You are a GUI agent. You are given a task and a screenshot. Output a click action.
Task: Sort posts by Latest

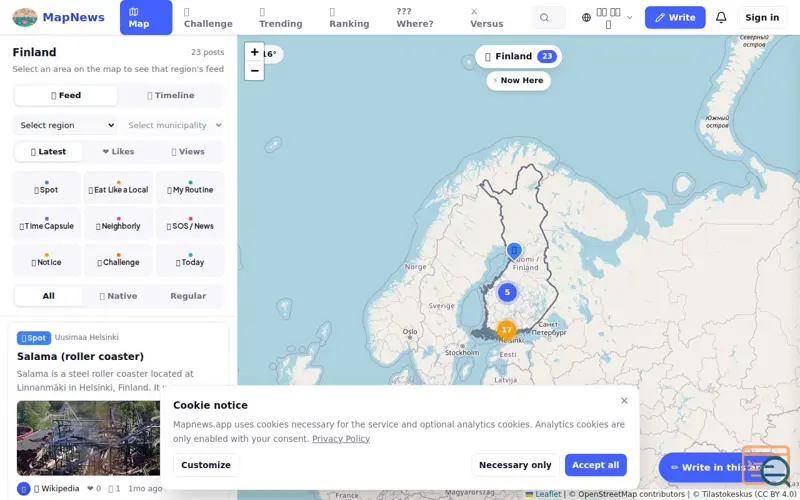click(48, 152)
